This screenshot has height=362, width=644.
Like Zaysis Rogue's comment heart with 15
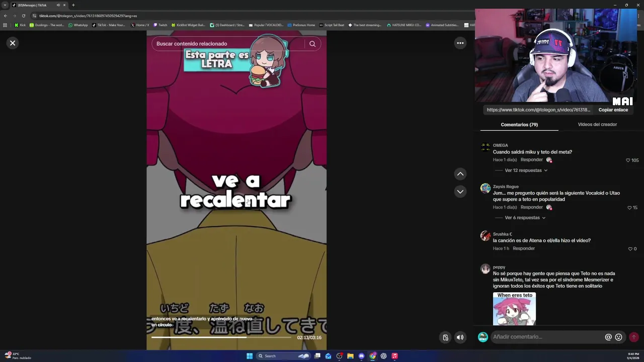coord(629,208)
